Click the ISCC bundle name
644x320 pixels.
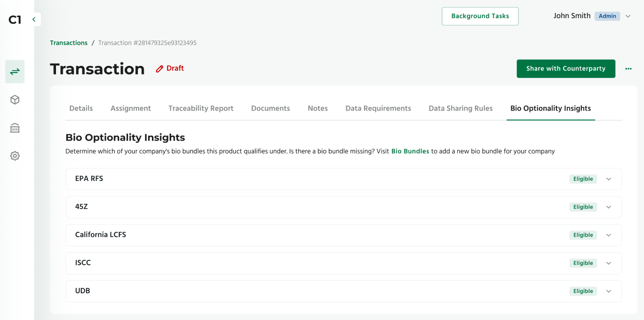click(83, 262)
